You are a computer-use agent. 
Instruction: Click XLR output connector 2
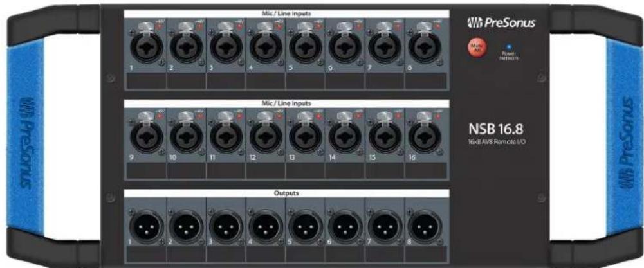[x=186, y=226]
